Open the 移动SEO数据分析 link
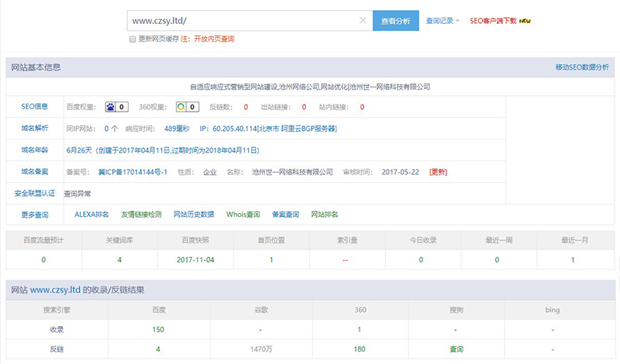The image size is (620, 364). 582,67
